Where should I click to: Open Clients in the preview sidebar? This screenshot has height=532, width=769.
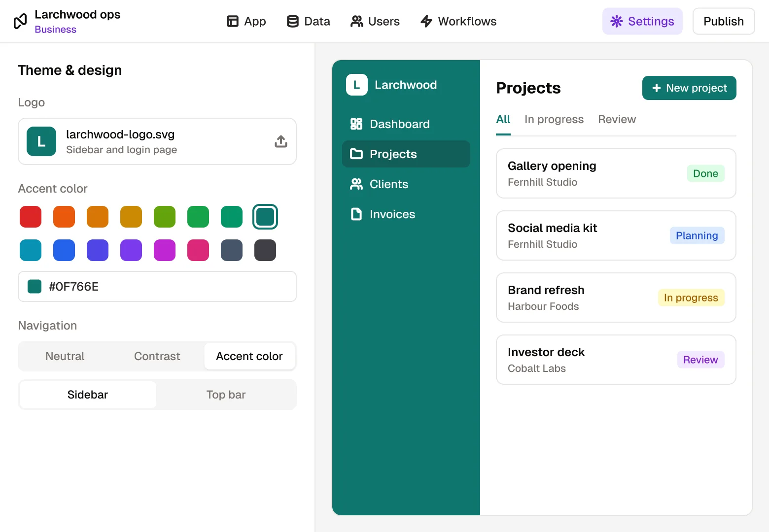tap(406, 184)
